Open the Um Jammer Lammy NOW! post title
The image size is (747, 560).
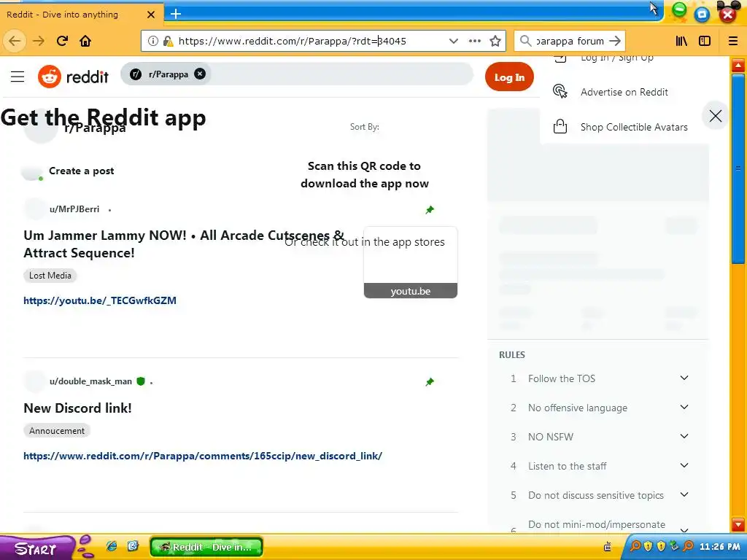184,244
